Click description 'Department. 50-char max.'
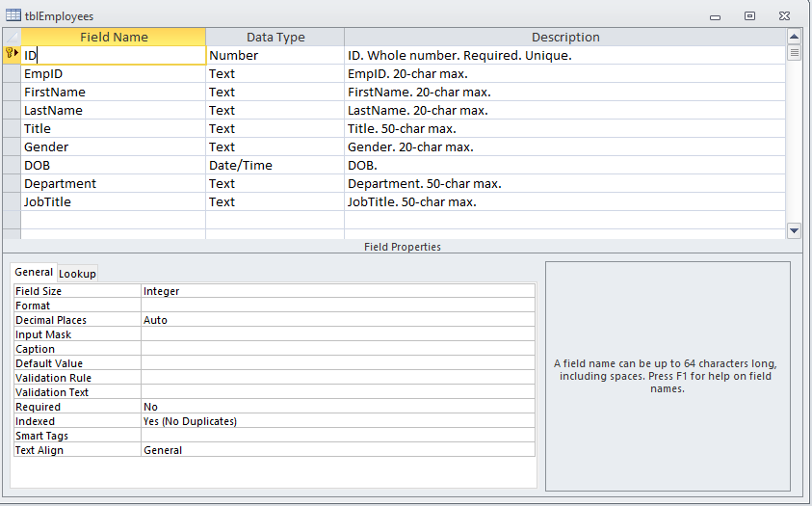 click(565, 183)
